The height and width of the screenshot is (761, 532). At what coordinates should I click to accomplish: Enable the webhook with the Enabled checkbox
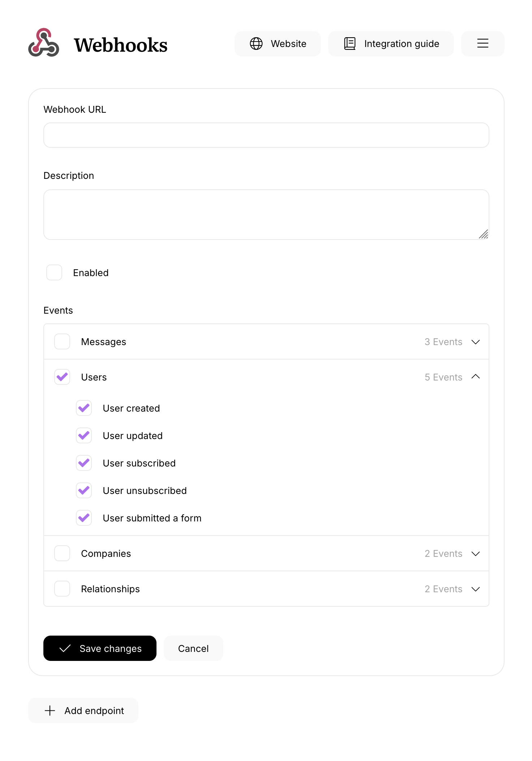pyautogui.click(x=54, y=273)
